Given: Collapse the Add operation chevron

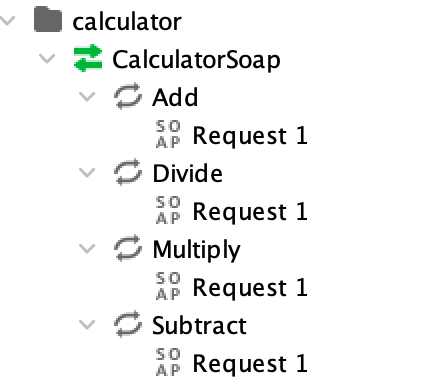Looking at the screenshot, I should pos(87,97).
